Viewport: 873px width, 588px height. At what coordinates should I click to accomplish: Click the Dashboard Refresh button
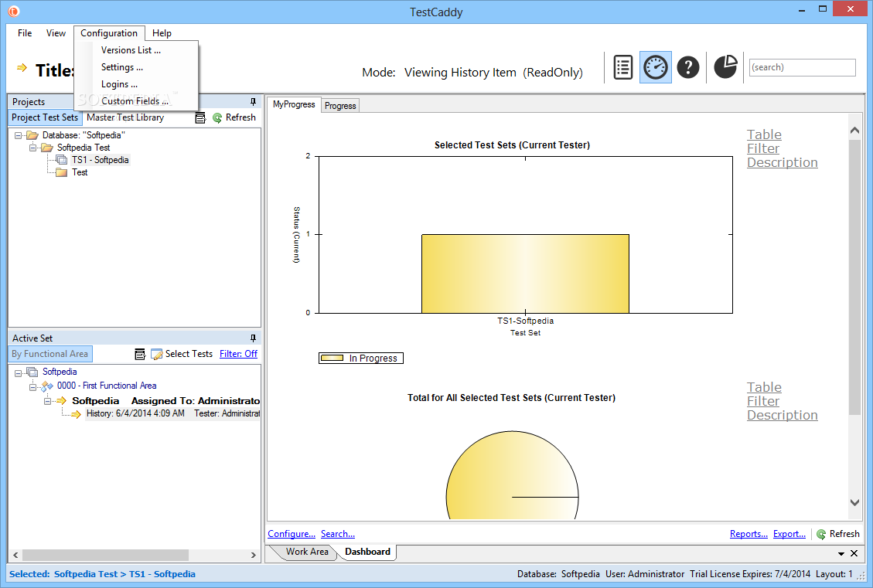(x=838, y=534)
